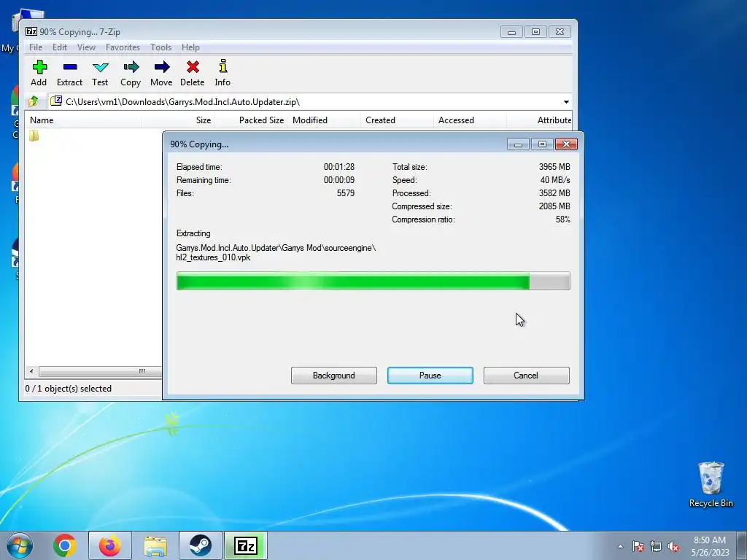
Task: Open Windows Start orb
Action: [19, 545]
